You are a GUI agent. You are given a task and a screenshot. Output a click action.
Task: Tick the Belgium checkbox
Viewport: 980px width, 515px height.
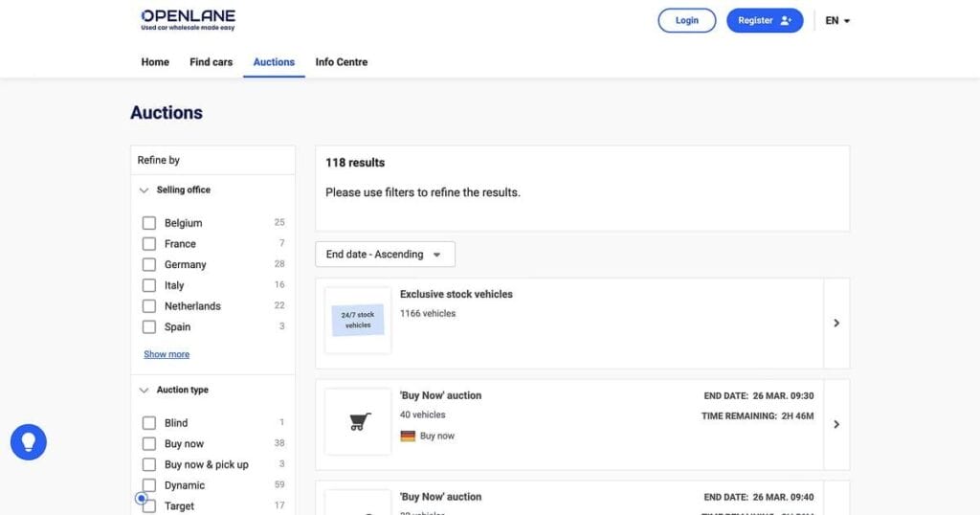(x=149, y=223)
